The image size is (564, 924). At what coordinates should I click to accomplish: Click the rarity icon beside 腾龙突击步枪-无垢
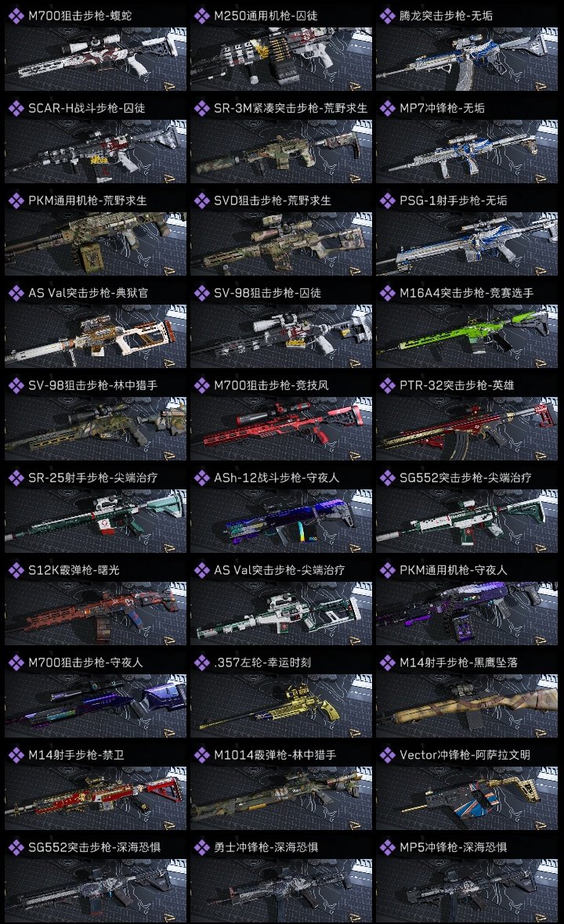tap(387, 16)
